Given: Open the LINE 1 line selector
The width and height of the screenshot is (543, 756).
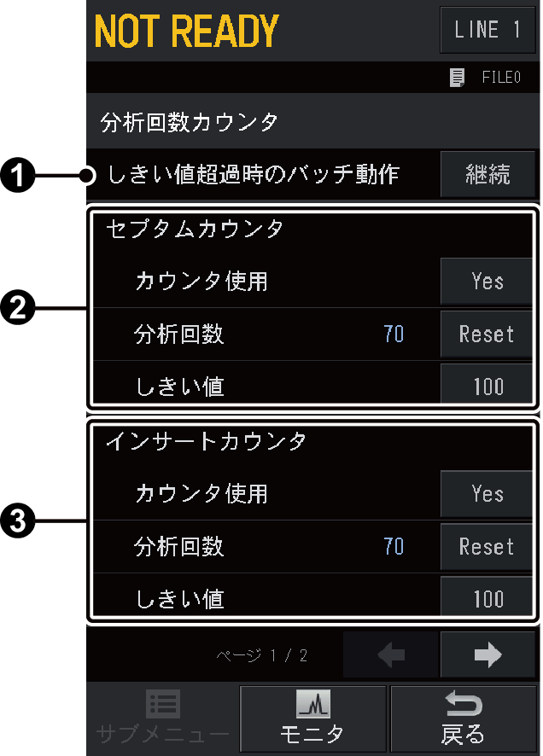Looking at the screenshot, I should click(x=488, y=31).
